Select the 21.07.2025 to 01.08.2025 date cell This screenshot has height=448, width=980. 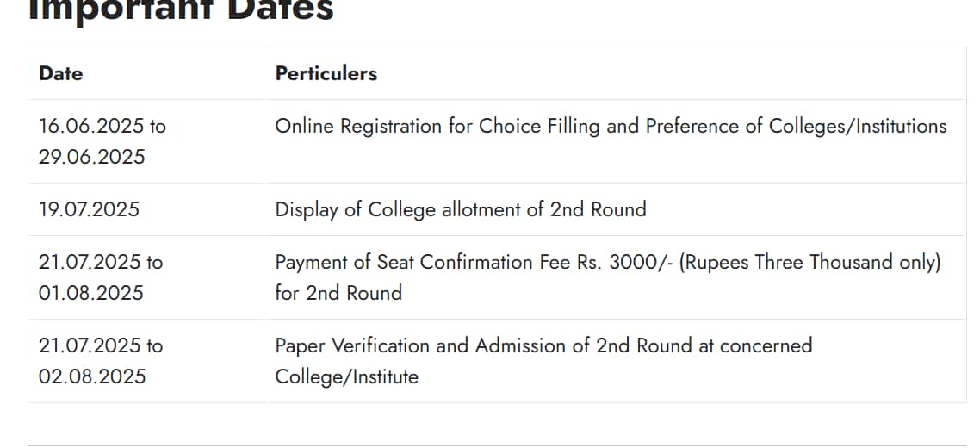[146, 277]
